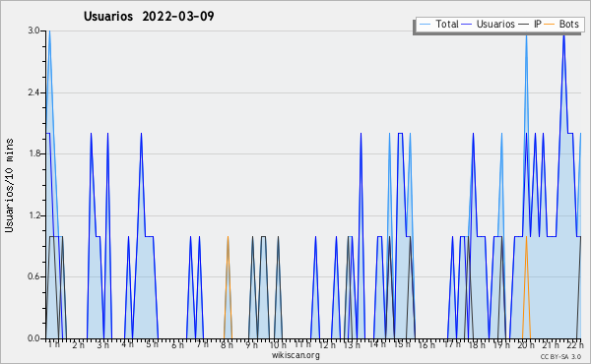Click the 'Usuarios 2022-03-09' chart title
The image size is (591, 364).
149,17
